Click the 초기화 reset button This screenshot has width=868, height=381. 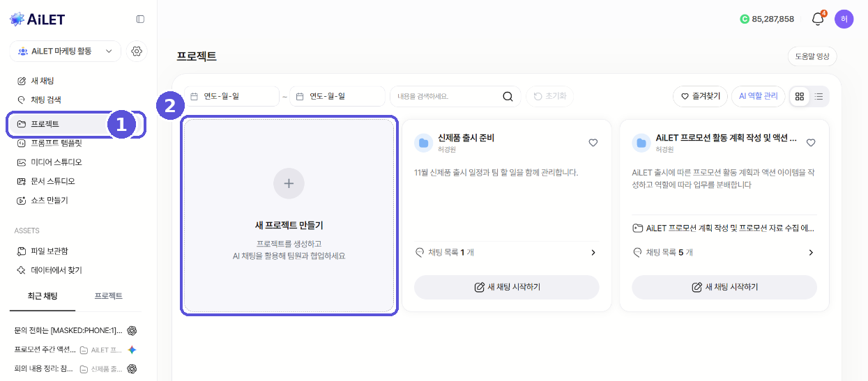click(550, 96)
